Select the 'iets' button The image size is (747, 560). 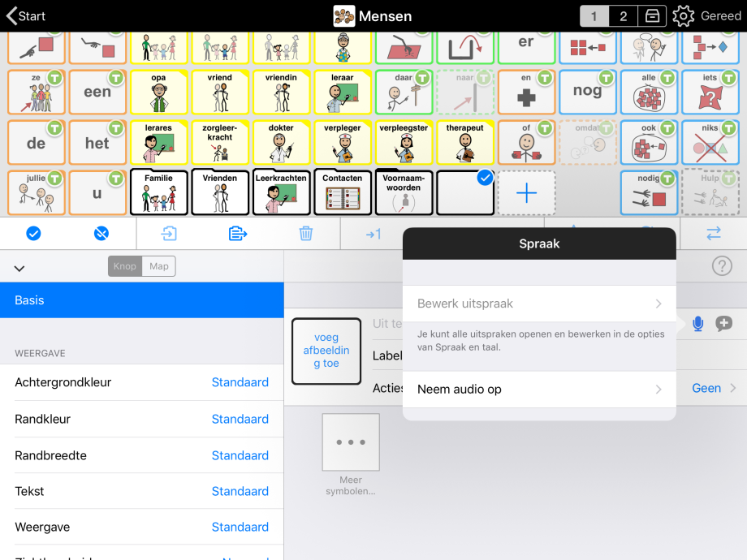click(x=710, y=92)
